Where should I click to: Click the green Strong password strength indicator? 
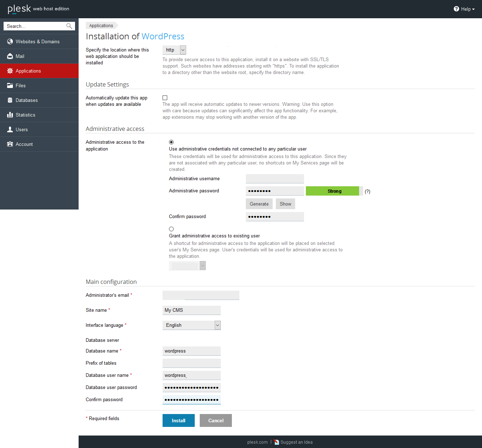[x=332, y=191]
